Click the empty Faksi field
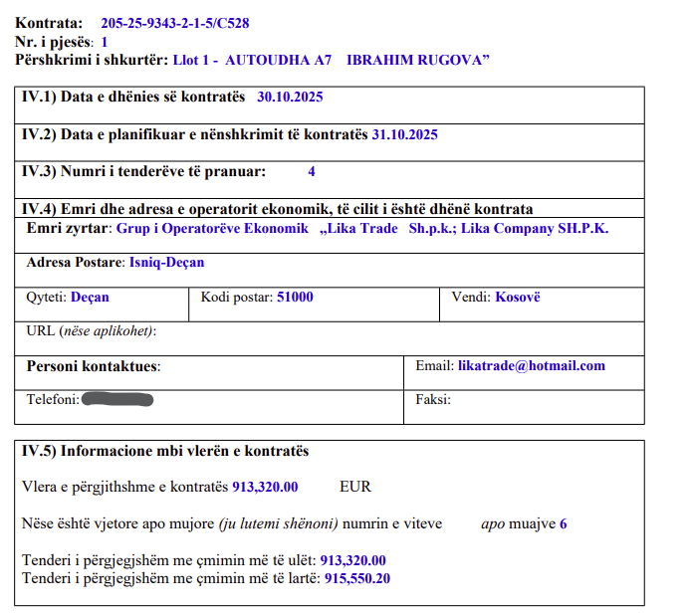690x616 pixels. [538, 400]
